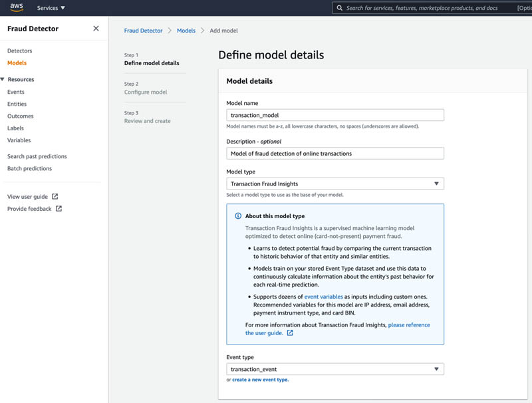Open Search past predictions
This screenshot has height=403, width=532.
point(37,156)
